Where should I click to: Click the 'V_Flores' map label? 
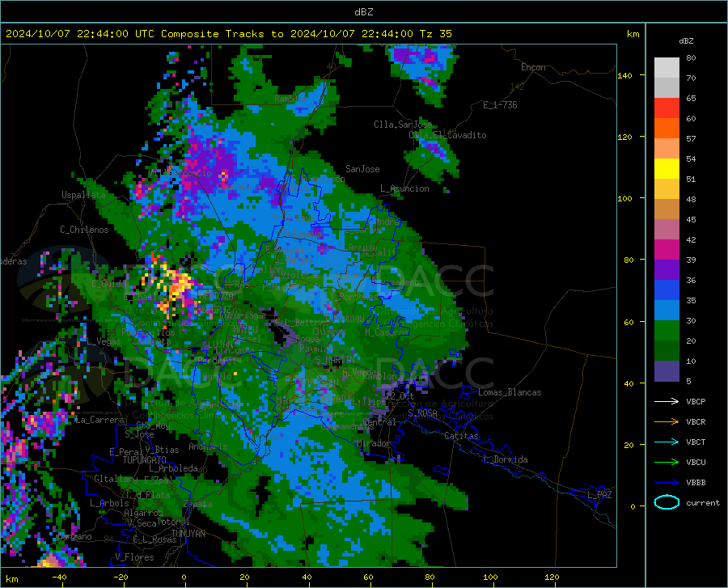click(x=134, y=557)
